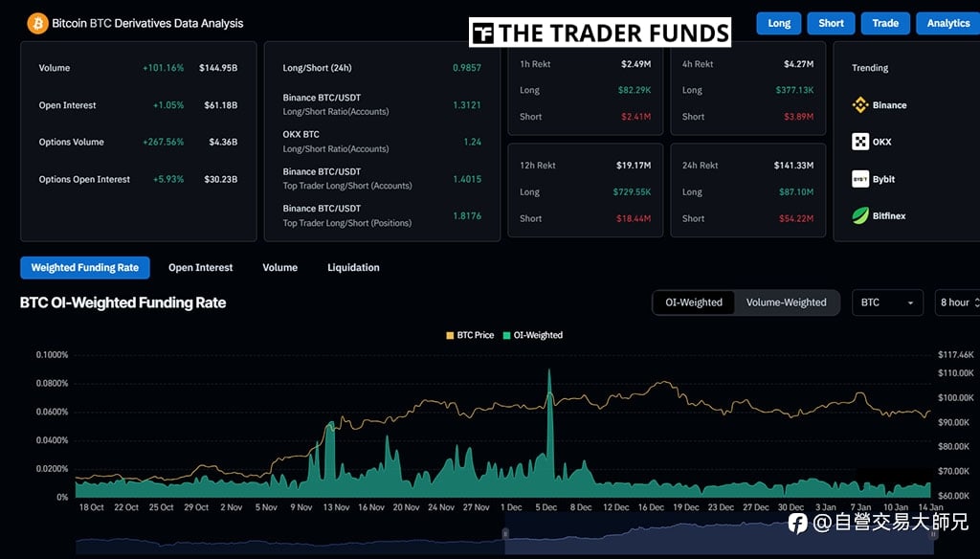Click the Volume value $144.95B

[x=218, y=68]
